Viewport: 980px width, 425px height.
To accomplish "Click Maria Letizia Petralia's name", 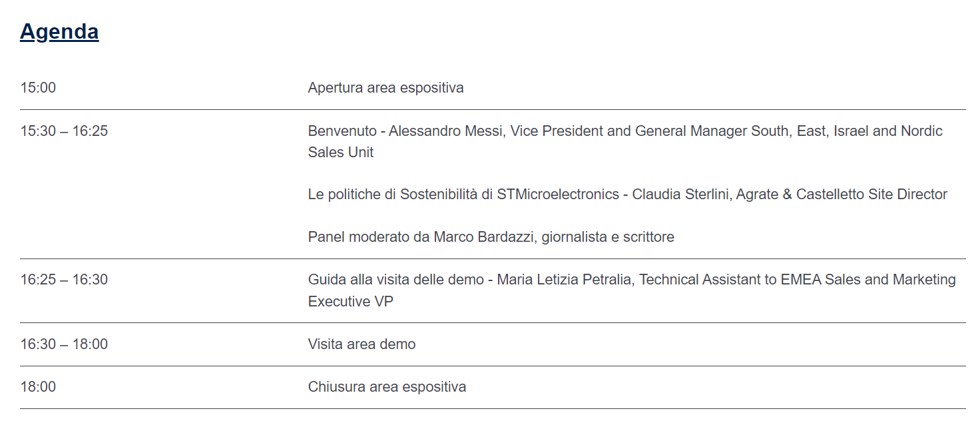I will point(563,279).
